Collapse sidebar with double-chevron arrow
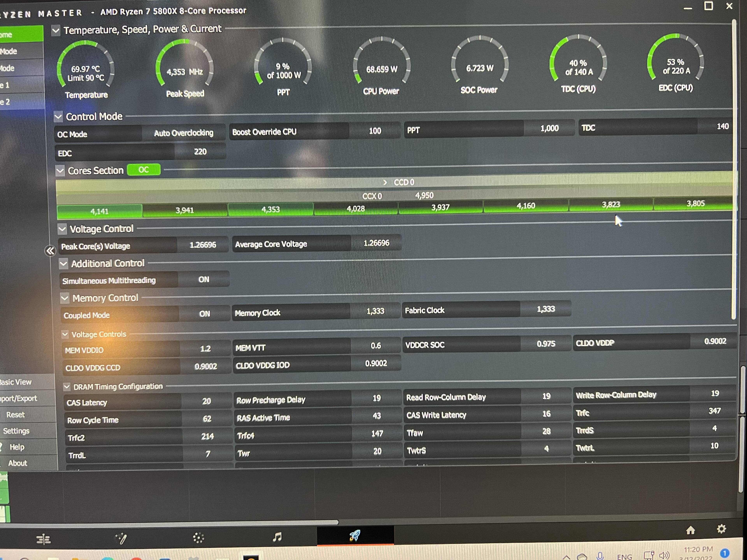Viewport: 747px width, 560px height. 50,251
